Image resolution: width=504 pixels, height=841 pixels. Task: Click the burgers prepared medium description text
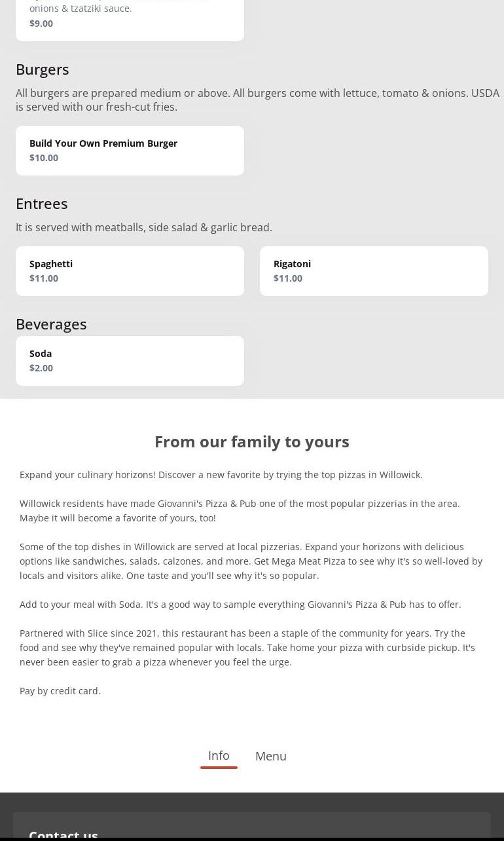pos(257,100)
